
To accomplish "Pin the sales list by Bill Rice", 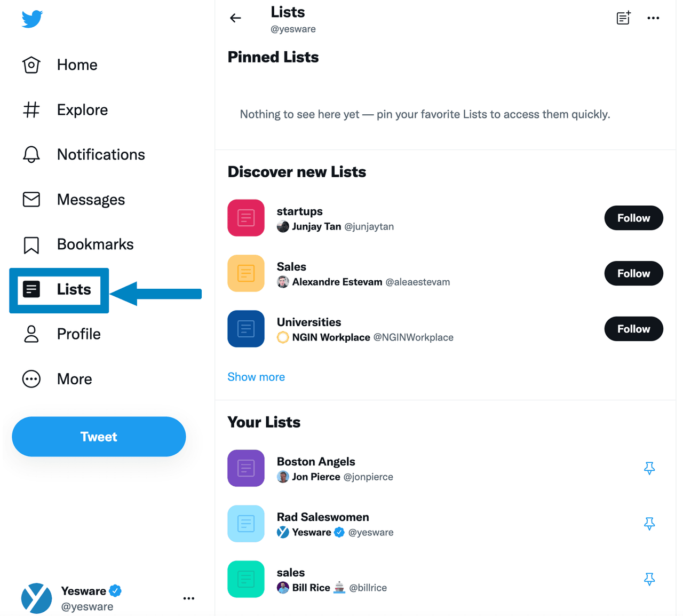I will (x=649, y=579).
